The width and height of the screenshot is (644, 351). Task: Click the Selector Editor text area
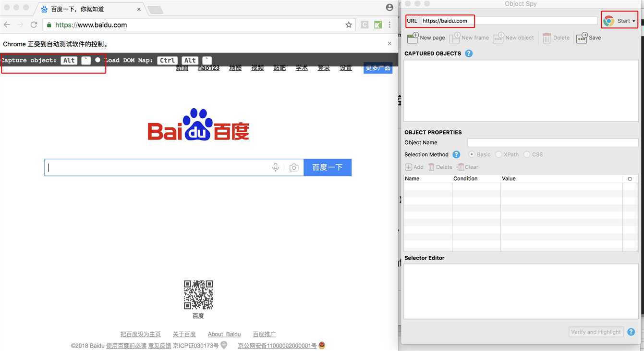(x=521, y=291)
